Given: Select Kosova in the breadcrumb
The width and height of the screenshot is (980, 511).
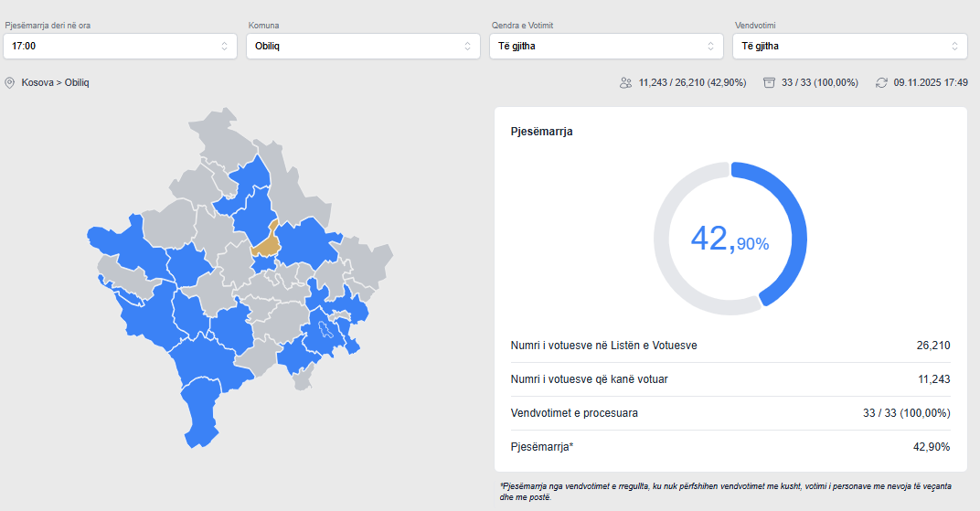Looking at the screenshot, I should coord(37,83).
